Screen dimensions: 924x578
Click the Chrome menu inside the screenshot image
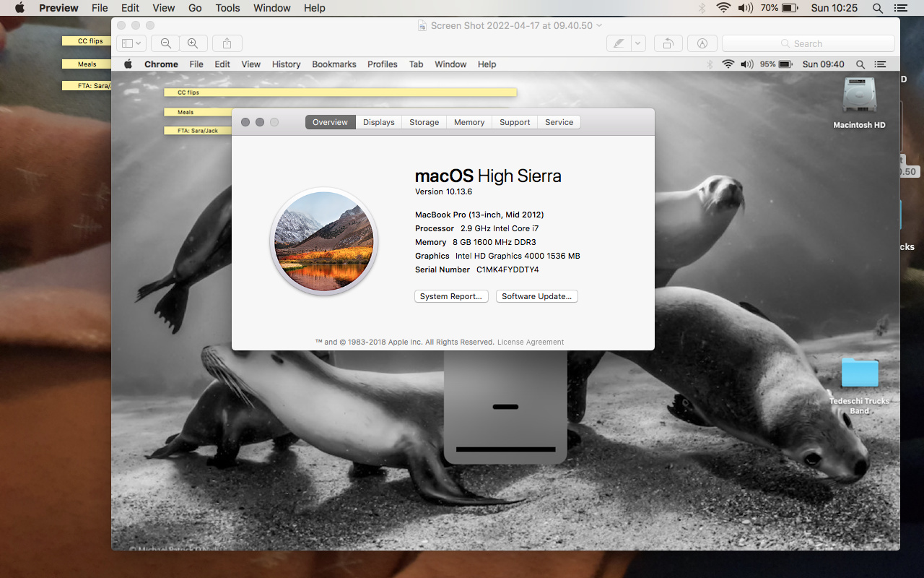point(161,64)
